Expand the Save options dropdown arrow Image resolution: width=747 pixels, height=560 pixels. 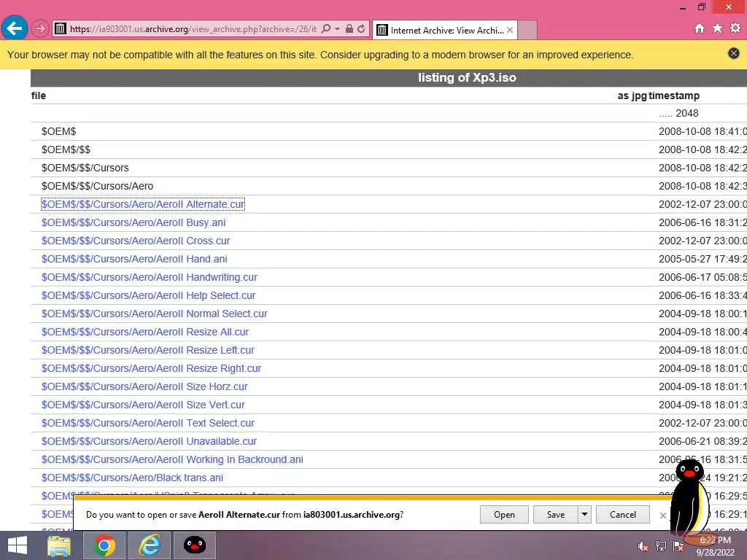click(584, 514)
